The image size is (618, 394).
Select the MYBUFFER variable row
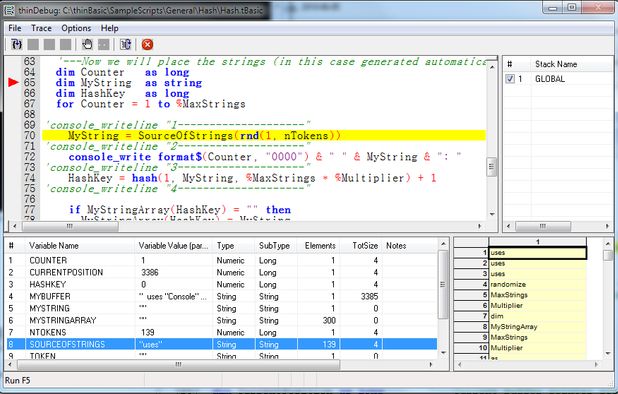pyautogui.click(x=222, y=296)
